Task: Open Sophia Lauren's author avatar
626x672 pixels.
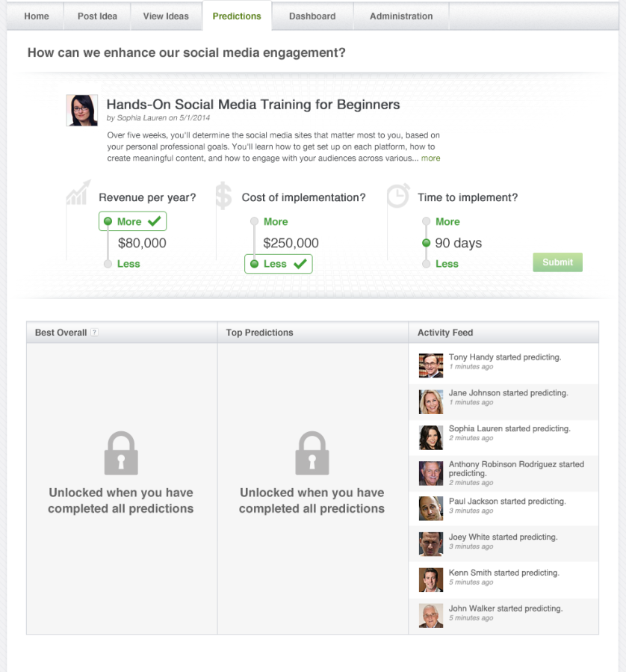Action: 82,111
